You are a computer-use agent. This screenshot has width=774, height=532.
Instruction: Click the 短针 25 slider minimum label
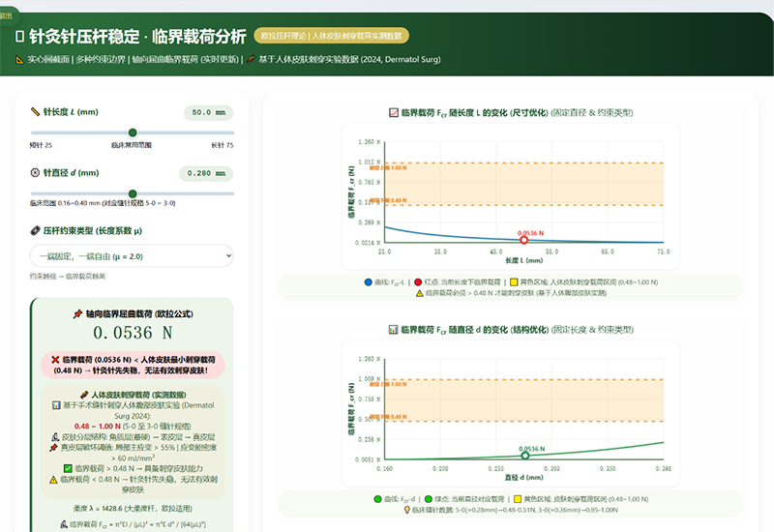(x=41, y=145)
